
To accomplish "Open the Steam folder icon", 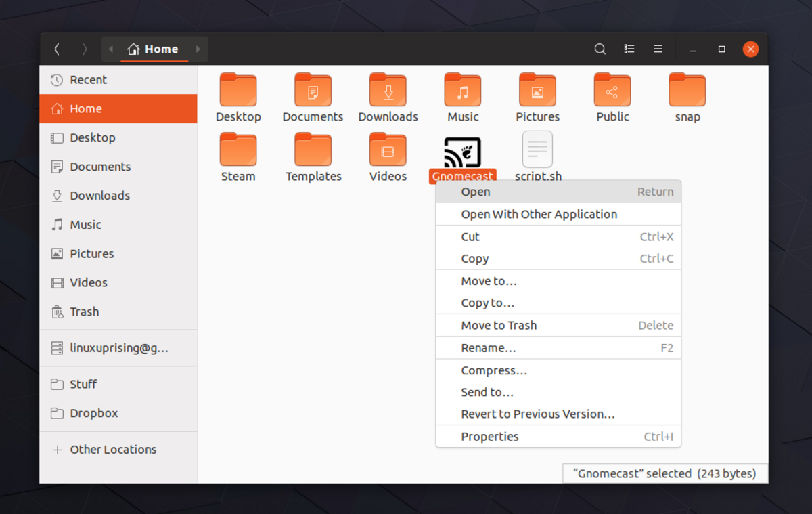I will tap(238, 150).
